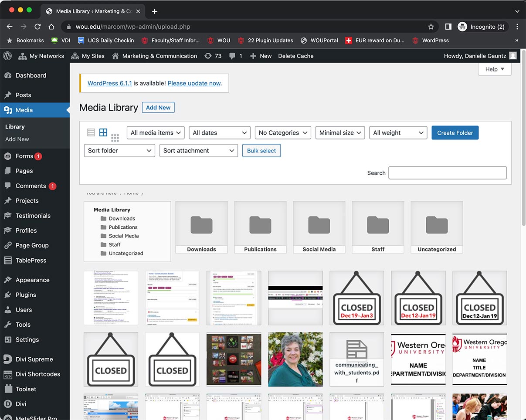
Task: Switch to list view using the list icon
Action: point(91,132)
